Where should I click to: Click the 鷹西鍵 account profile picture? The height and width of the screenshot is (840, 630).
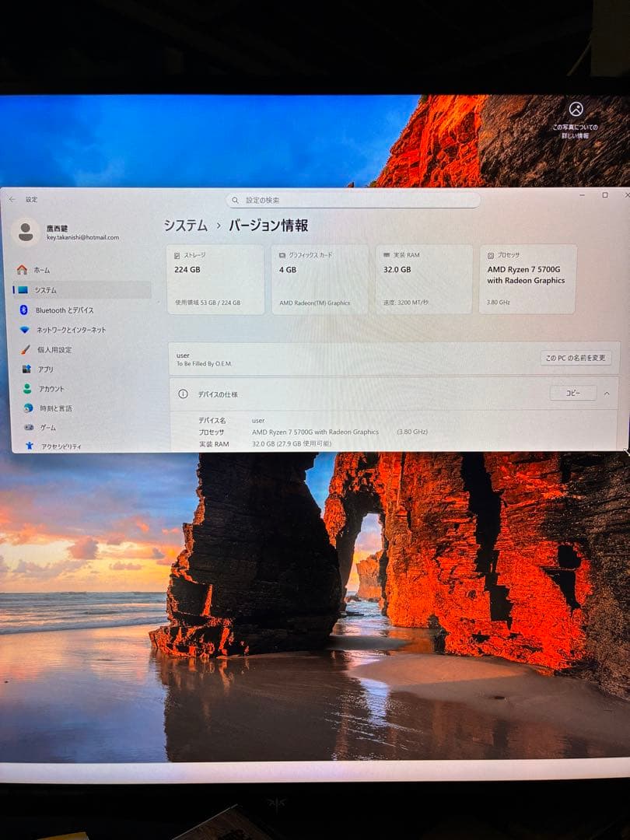pyautogui.click(x=26, y=231)
